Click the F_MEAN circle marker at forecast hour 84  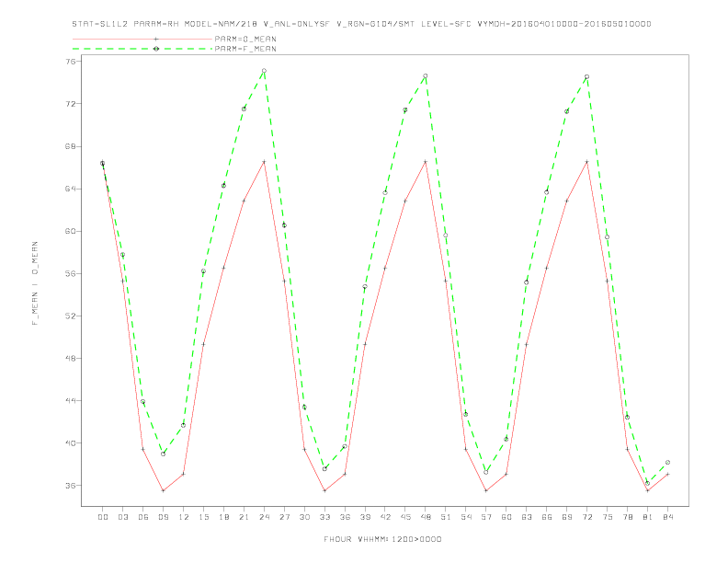[667, 462]
